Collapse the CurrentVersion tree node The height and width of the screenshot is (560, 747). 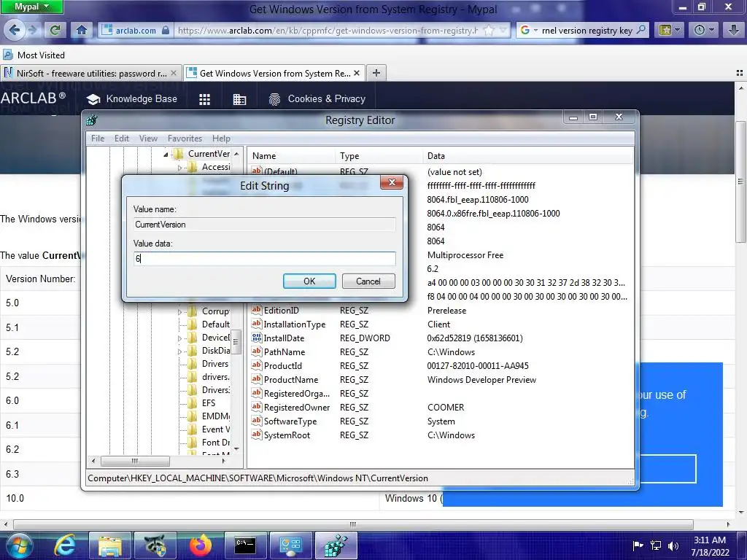166,155
